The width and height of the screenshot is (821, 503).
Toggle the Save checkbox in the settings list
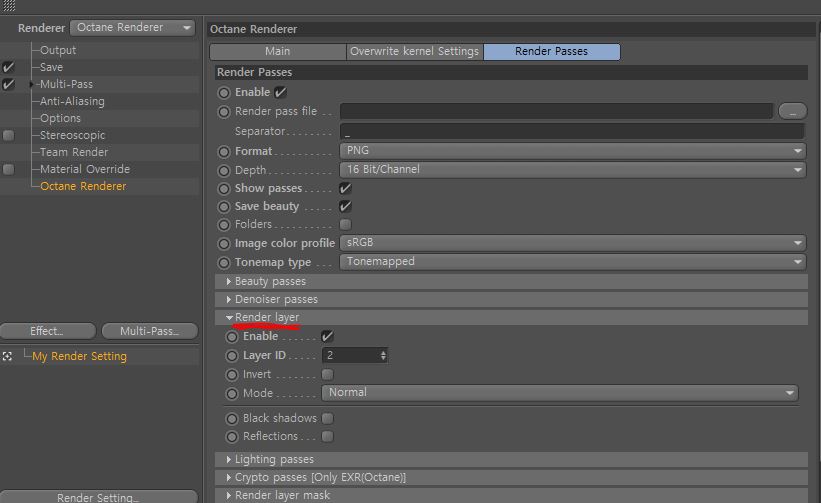(8, 68)
